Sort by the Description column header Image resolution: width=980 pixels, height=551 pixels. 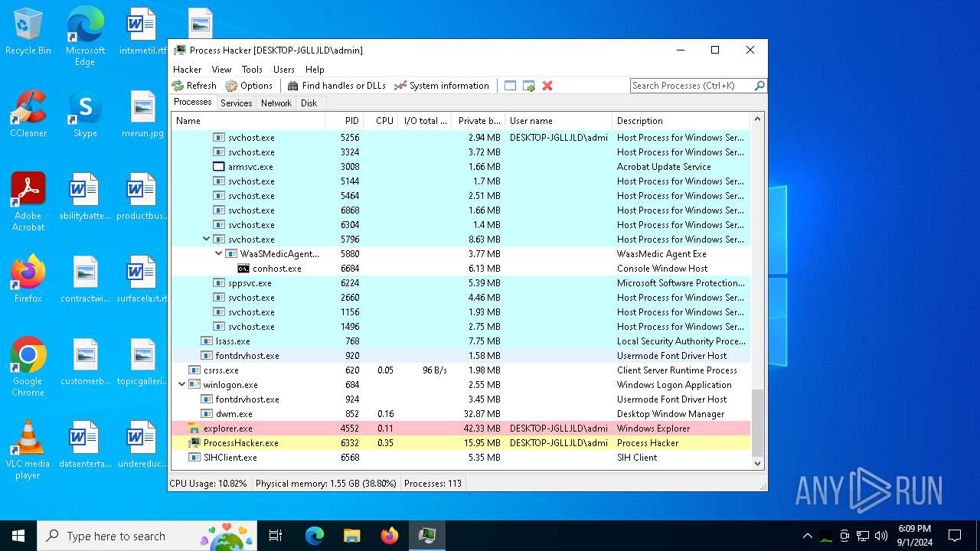pyautogui.click(x=681, y=121)
